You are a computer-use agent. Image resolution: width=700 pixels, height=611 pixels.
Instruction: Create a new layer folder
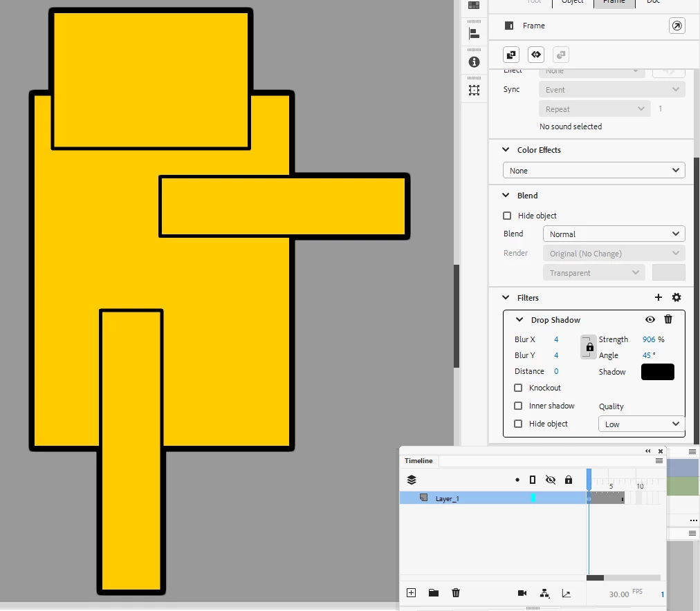coord(434,593)
